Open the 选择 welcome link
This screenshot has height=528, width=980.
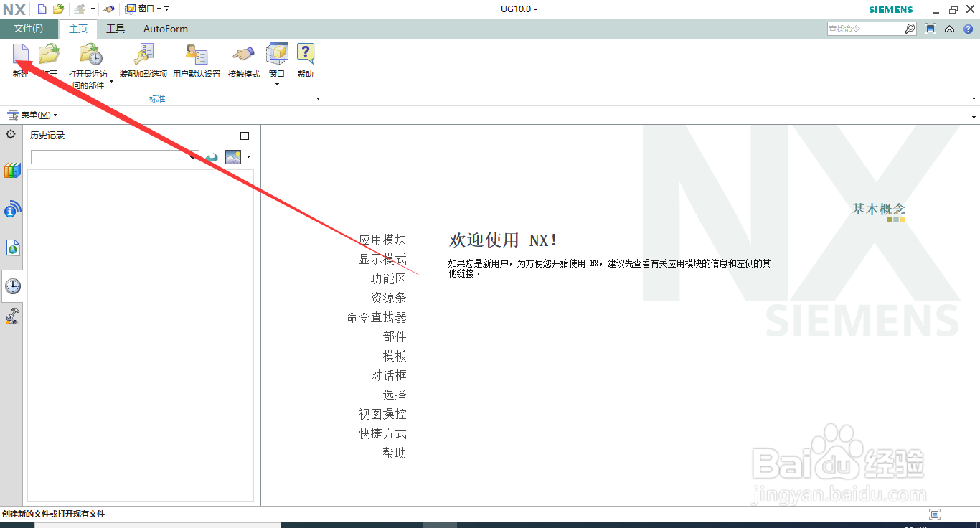click(x=395, y=395)
